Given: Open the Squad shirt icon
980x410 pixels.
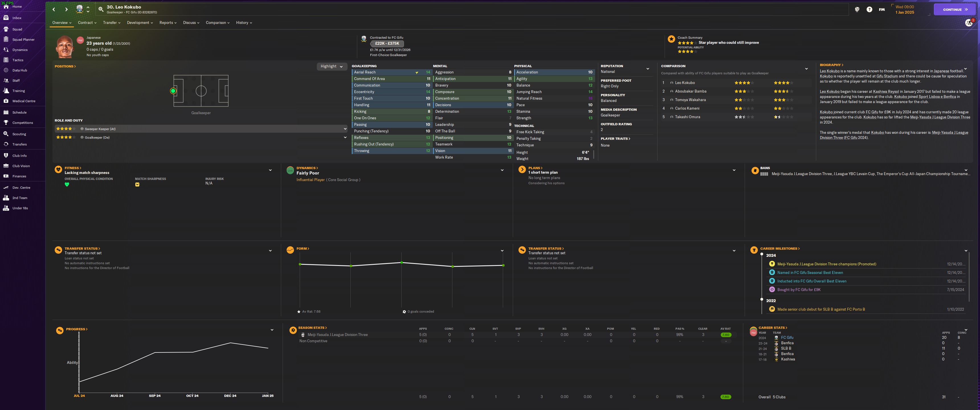Looking at the screenshot, I should click(6, 29).
